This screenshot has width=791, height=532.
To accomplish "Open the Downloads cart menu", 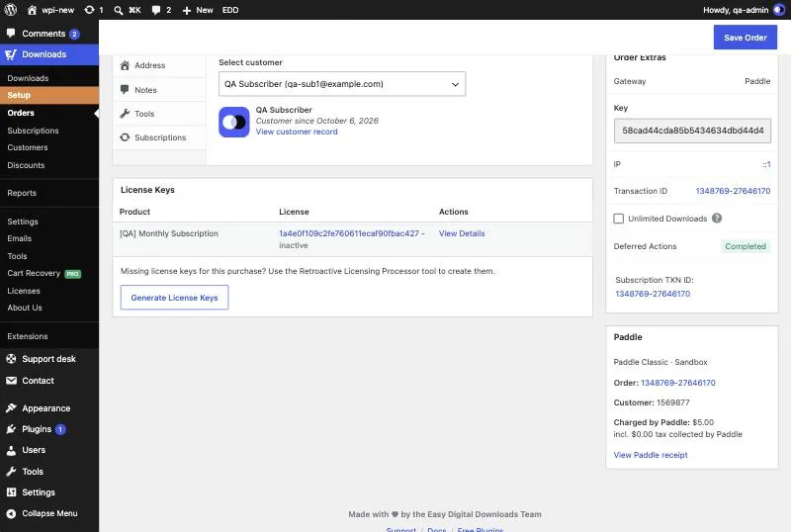I will click(49, 54).
